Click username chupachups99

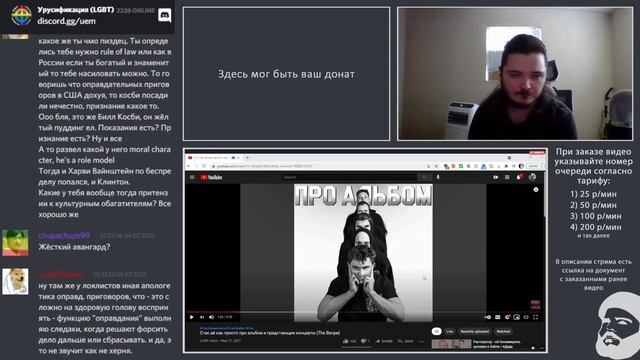click(x=64, y=236)
